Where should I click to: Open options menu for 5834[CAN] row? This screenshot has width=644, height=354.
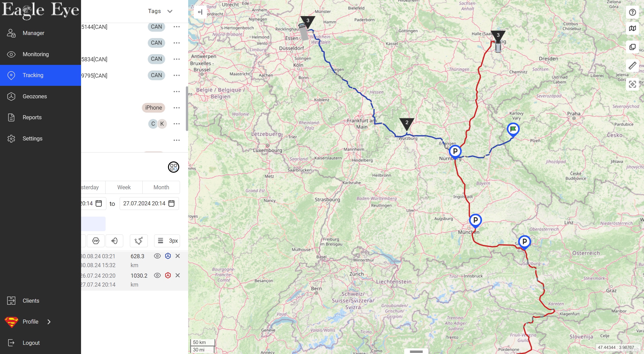pyautogui.click(x=177, y=59)
